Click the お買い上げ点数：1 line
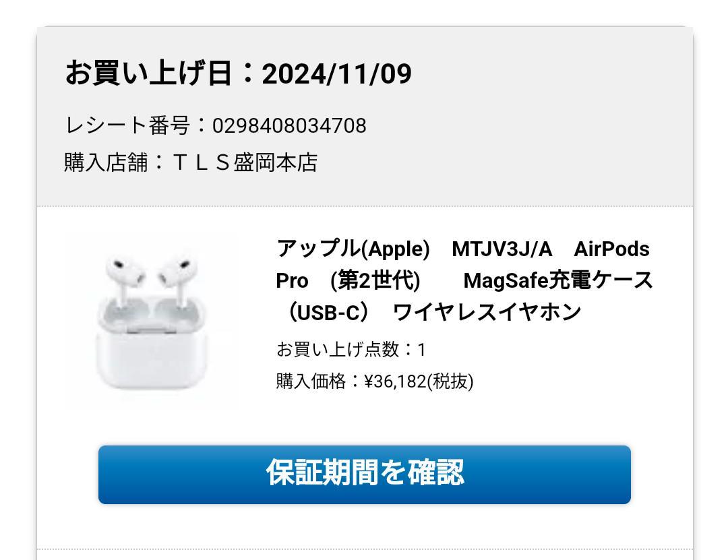The width and height of the screenshot is (728, 560). [x=351, y=350]
